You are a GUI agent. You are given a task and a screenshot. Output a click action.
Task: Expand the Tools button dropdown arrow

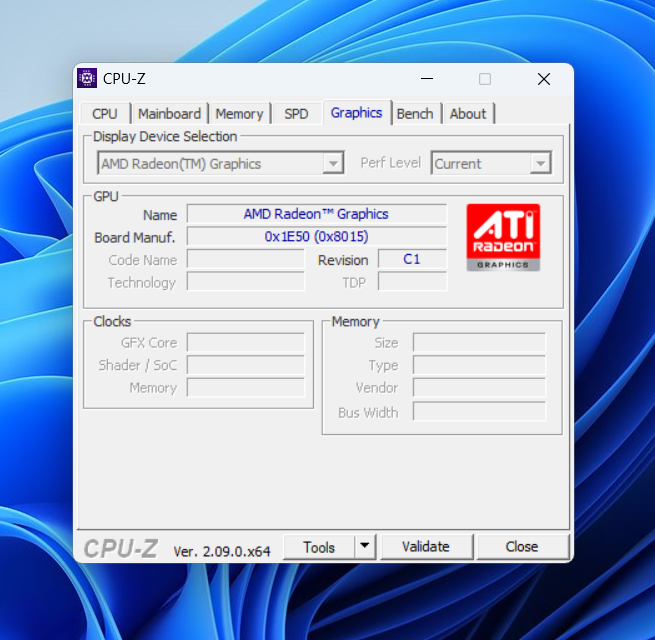365,546
